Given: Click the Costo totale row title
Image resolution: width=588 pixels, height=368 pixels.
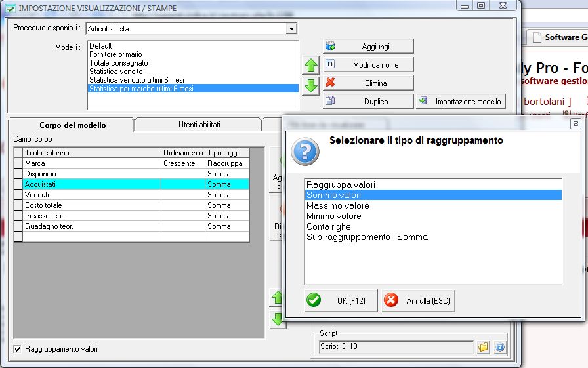Looking at the screenshot, I should tap(92, 205).
